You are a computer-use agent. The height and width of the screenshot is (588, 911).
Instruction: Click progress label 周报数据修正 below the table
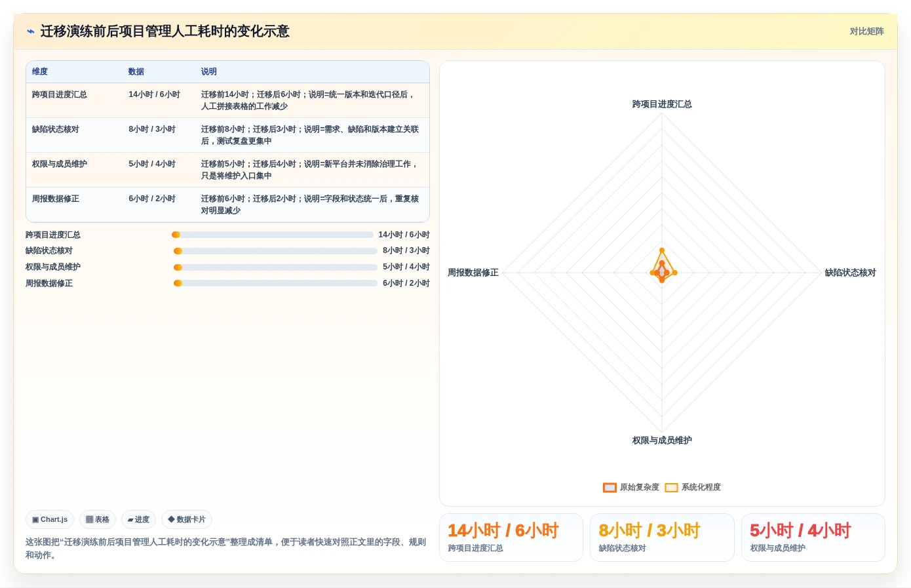49,283
